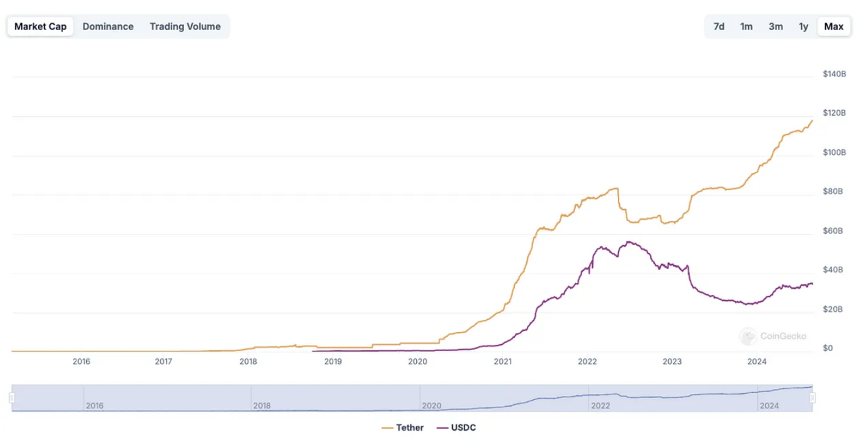
Task: Click the $140B label on the y-axis
Action: coord(834,74)
